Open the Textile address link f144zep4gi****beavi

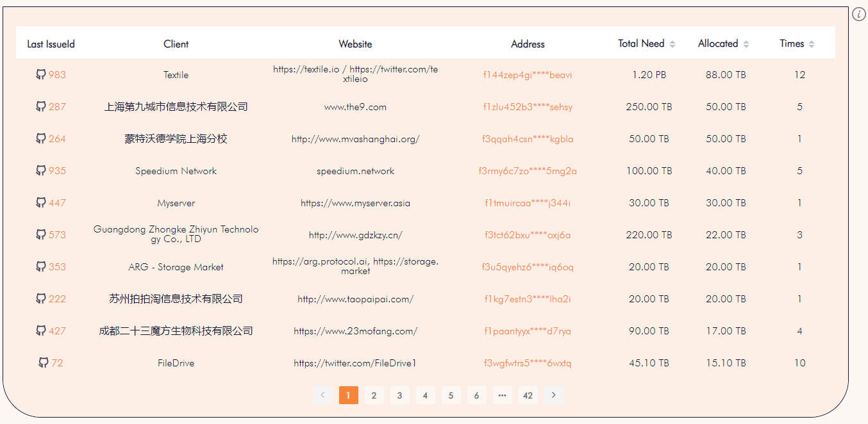coord(528,74)
